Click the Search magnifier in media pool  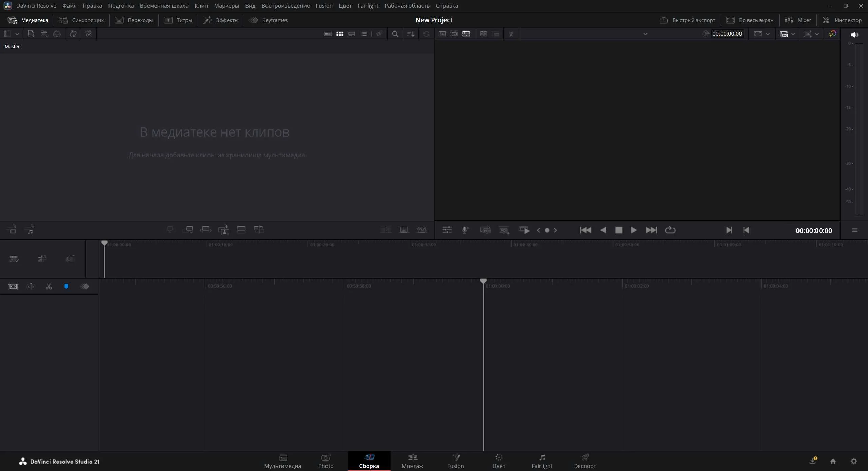(395, 34)
